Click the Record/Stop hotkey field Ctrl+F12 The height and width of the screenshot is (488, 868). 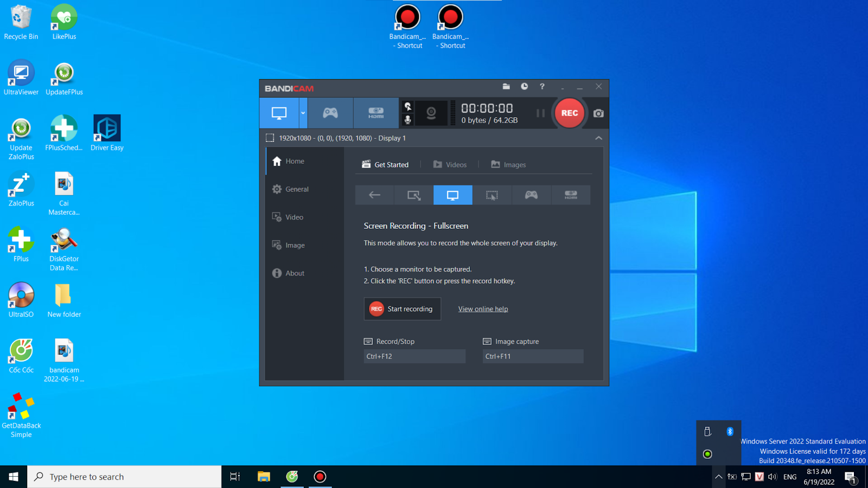click(414, 356)
